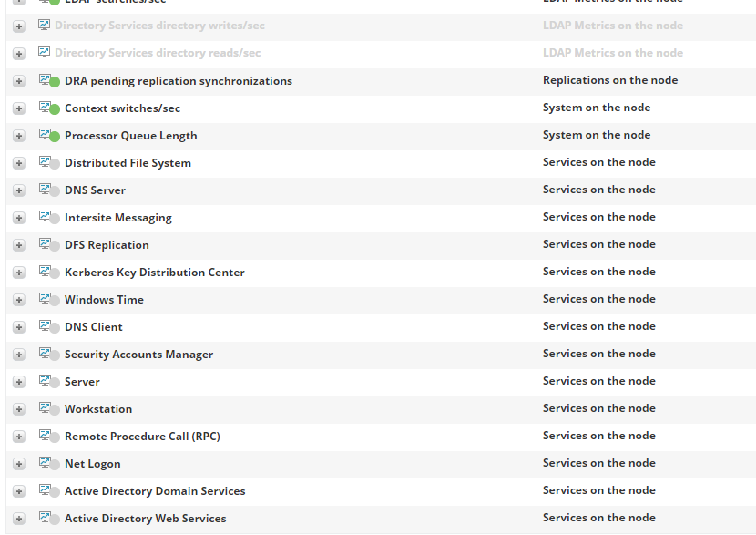
Task: Select the Security Accounts Manager name
Action: tap(138, 355)
